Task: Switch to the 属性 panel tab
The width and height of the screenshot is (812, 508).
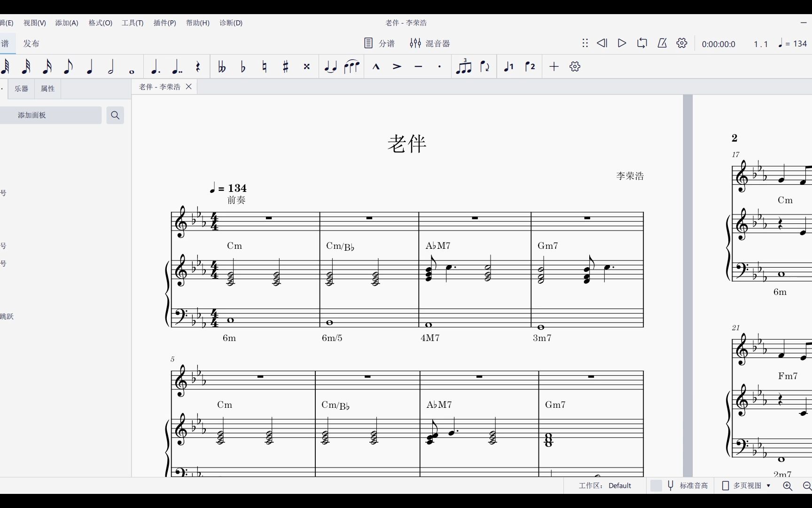Action: point(48,88)
